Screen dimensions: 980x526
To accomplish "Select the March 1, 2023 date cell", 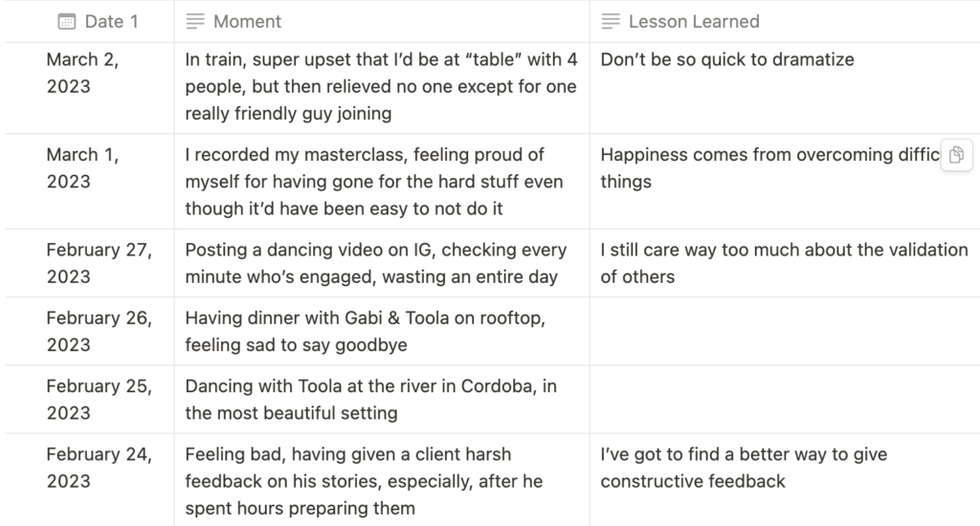I will click(x=89, y=181).
